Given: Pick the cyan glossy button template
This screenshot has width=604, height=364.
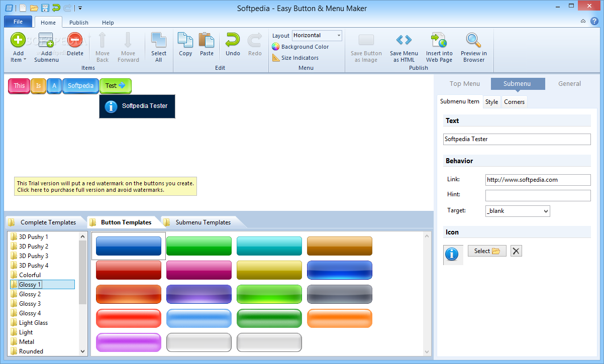Looking at the screenshot, I should click(269, 246).
